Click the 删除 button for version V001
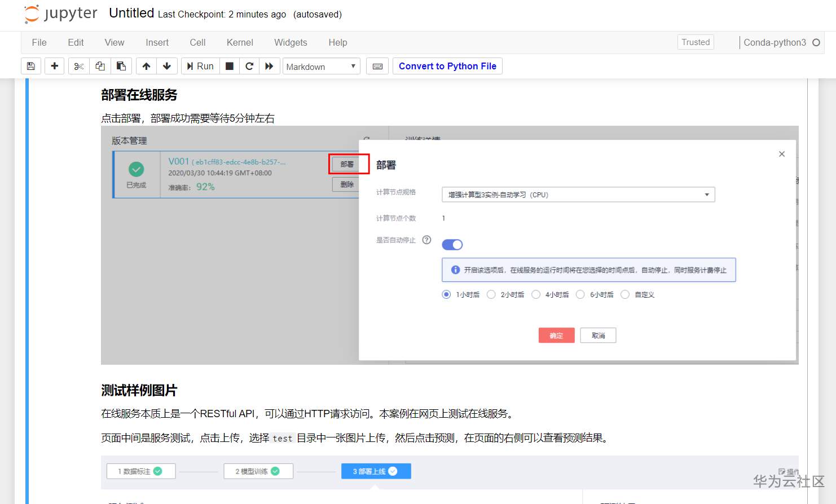This screenshot has height=504, width=836. (x=347, y=184)
